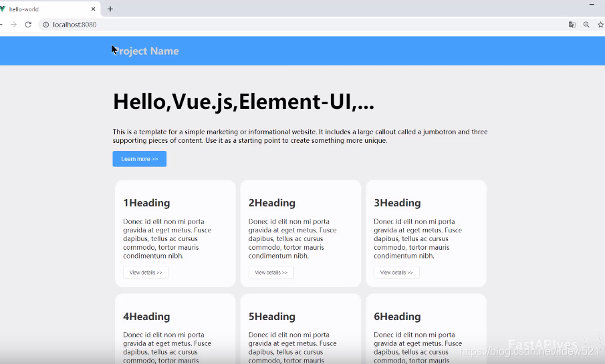
Task: Focus the localhost:8080 address bar
Action: [301, 25]
